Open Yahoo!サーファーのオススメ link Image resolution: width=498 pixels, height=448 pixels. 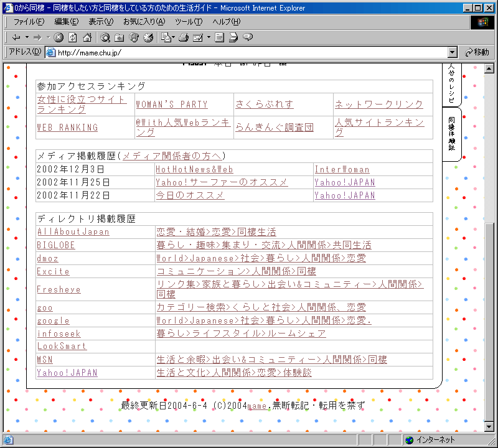(222, 182)
